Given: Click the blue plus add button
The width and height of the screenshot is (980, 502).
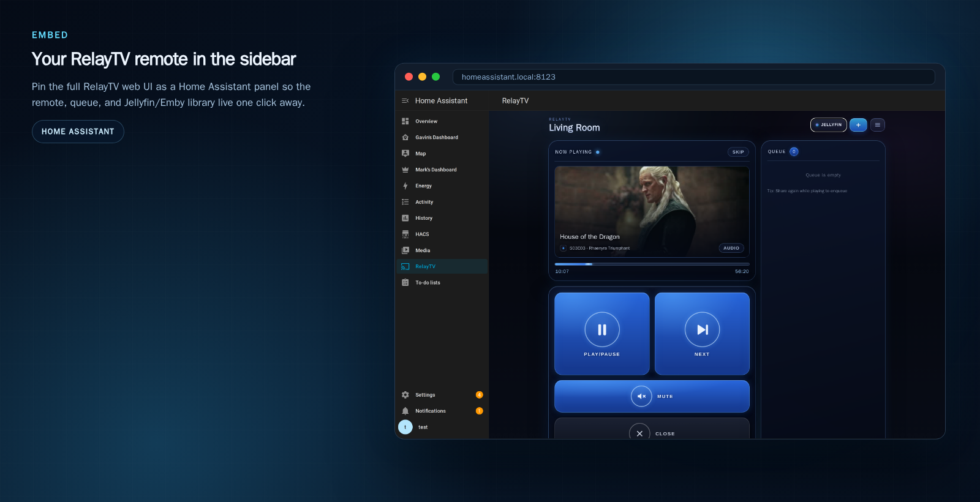Looking at the screenshot, I should [x=858, y=125].
